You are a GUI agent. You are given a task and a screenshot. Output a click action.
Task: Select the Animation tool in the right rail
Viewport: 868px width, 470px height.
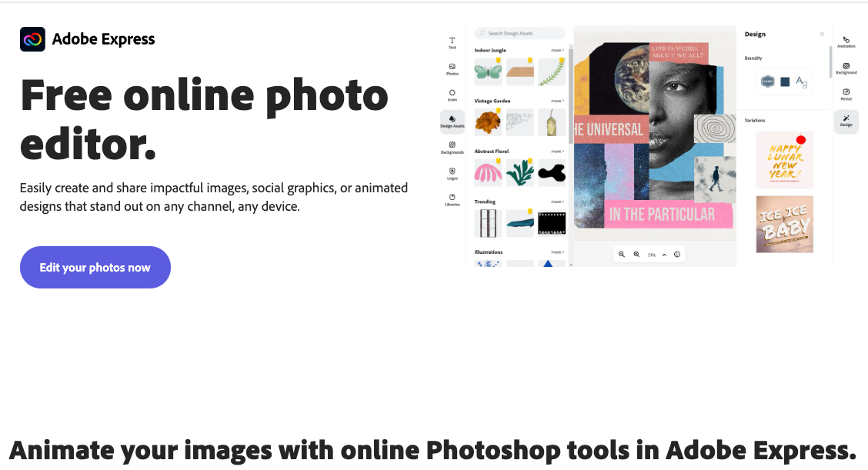click(x=846, y=41)
